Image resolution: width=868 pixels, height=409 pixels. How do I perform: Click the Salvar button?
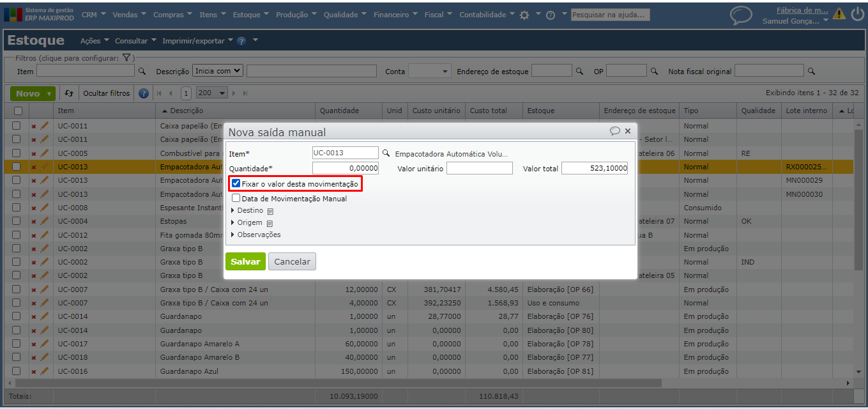(x=245, y=261)
